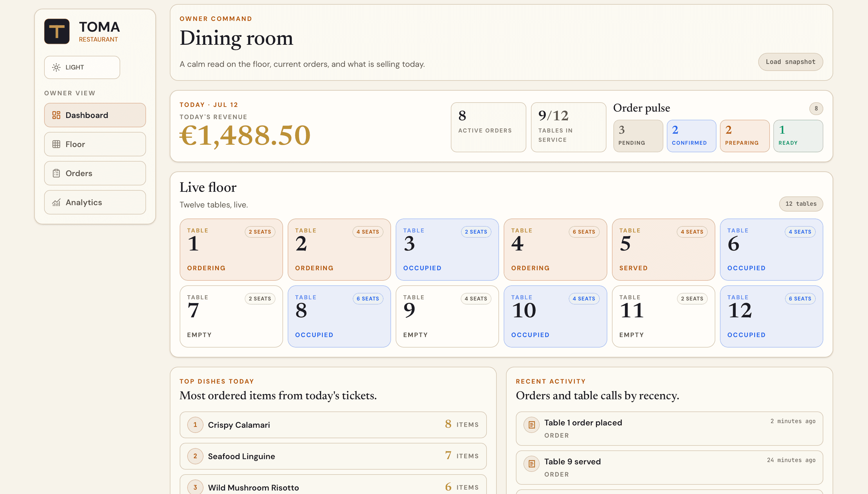
Task: Select the Pending orders pulse tile
Action: (x=638, y=136)
